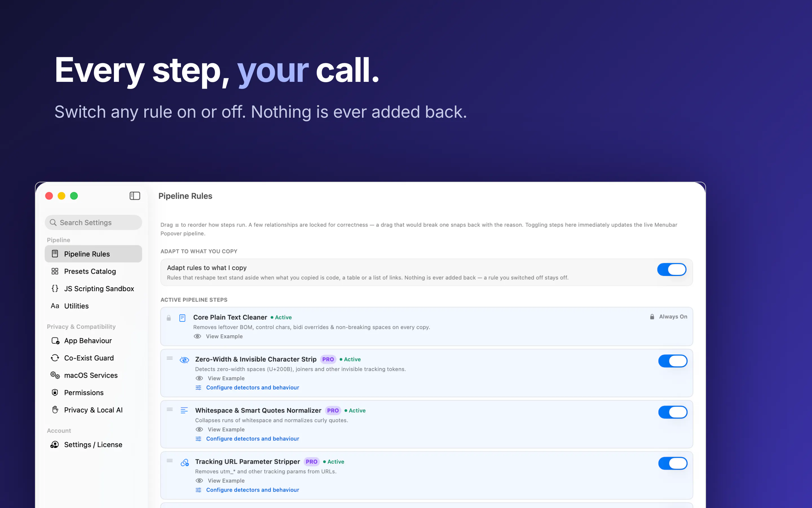View Example for Core Plain Text Cleaner

pos(218,336)
